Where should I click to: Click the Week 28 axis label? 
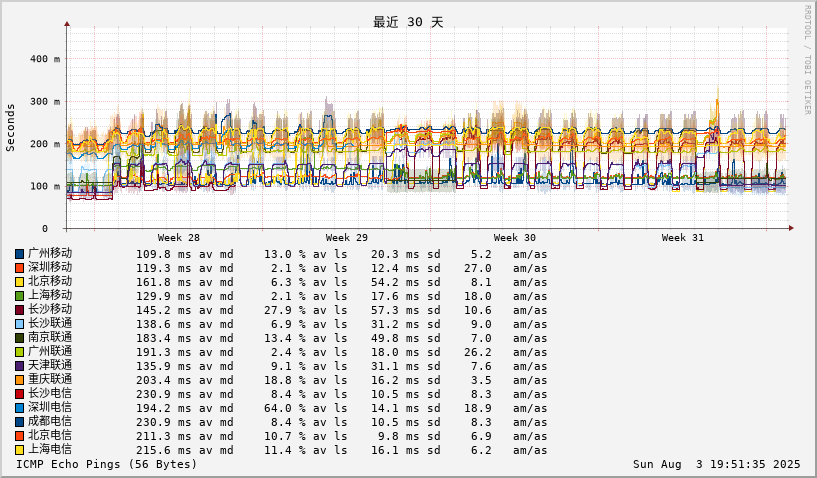point(179,238)
